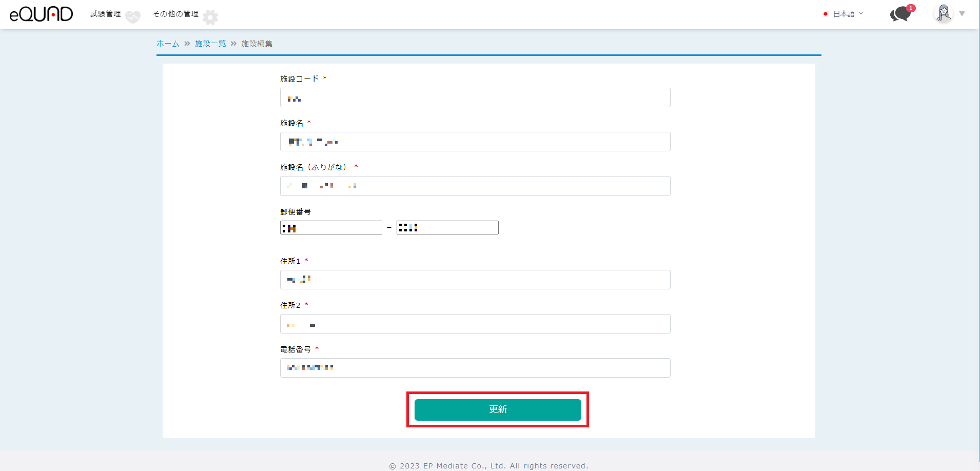Open the 日本語 language dropdown
980x471 pixels.
point(844,14)
